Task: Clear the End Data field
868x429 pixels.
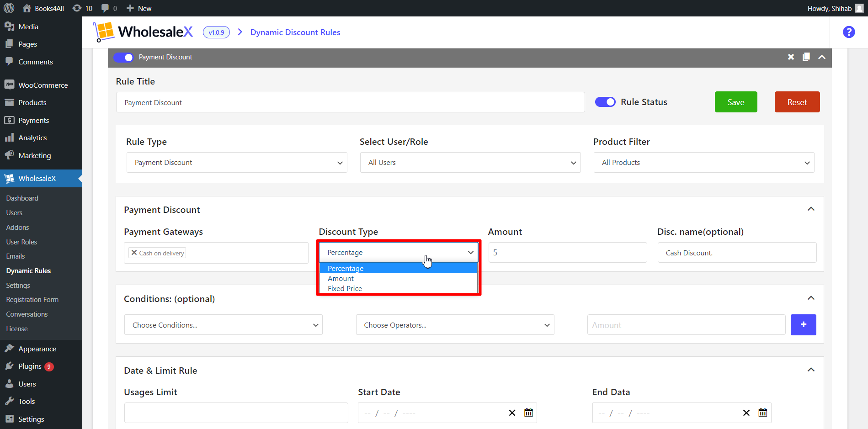Action: (x=746, y=413)
